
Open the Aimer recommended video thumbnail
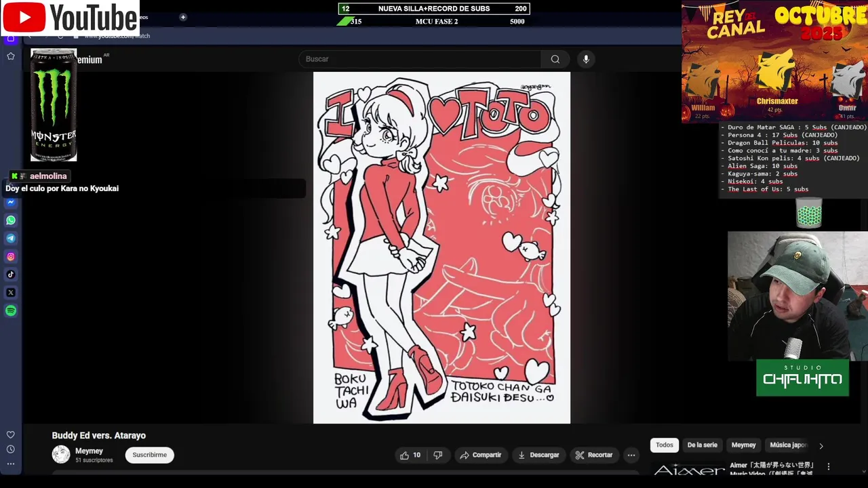(x=689, y=469)
